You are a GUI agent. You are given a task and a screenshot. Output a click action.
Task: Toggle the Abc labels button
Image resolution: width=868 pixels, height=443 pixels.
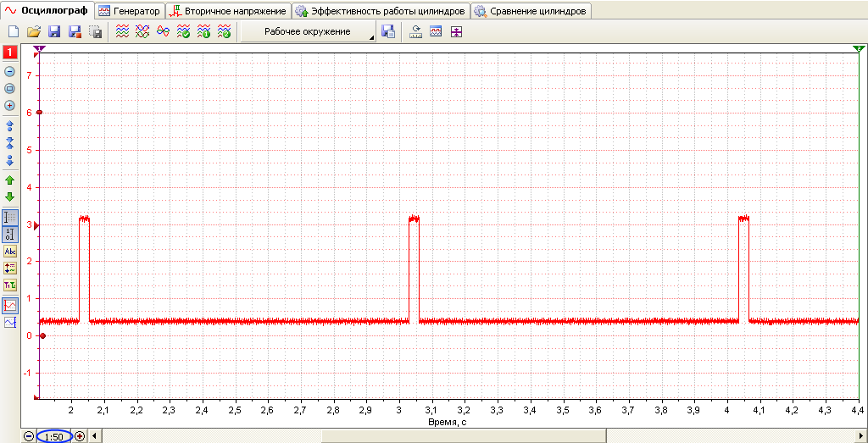point(10,252)
